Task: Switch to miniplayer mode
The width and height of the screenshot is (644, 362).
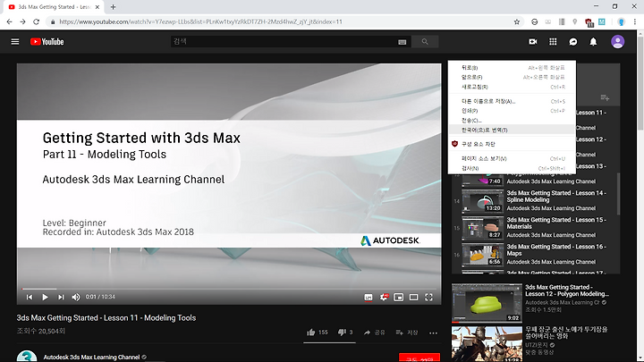Action: point(398,297)
